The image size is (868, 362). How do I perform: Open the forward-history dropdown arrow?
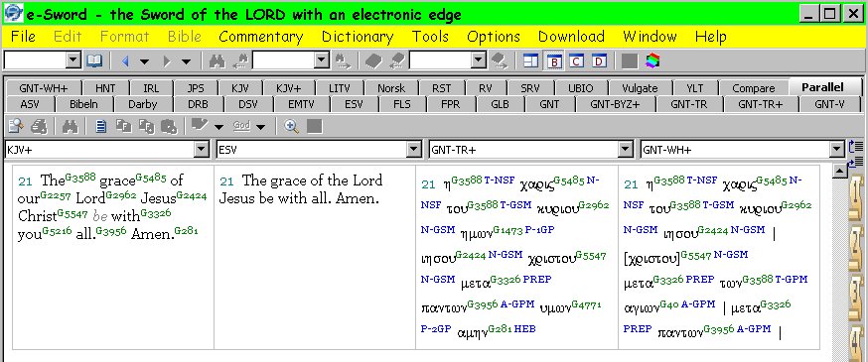[186, 61]
